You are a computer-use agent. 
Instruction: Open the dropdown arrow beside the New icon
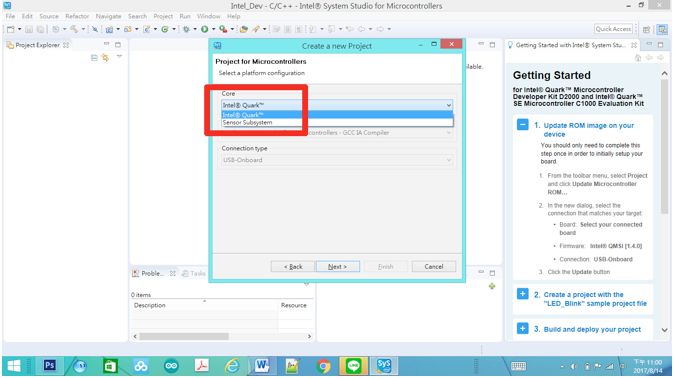(x=19, y=29)
